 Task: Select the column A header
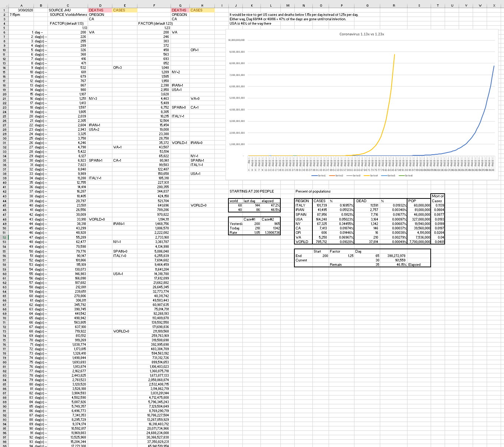pyautogui.click(x=21, y=6)
